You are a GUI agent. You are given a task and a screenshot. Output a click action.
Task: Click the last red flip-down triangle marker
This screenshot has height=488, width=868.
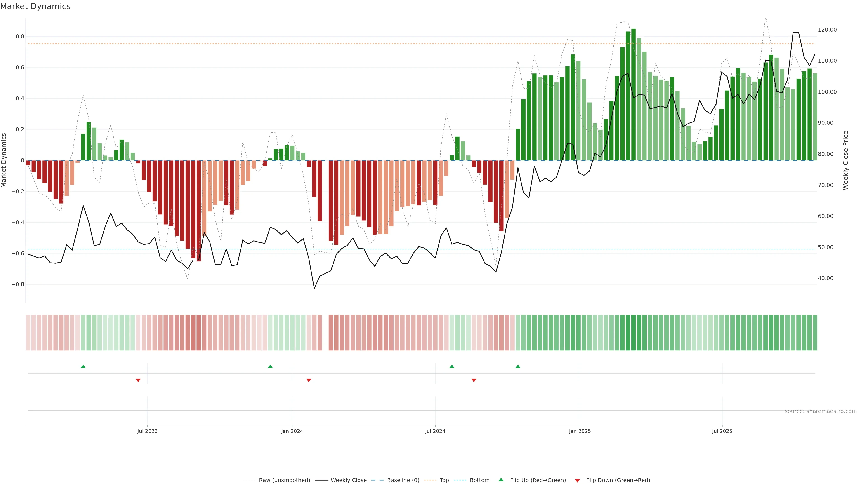(x=474, y=380)
